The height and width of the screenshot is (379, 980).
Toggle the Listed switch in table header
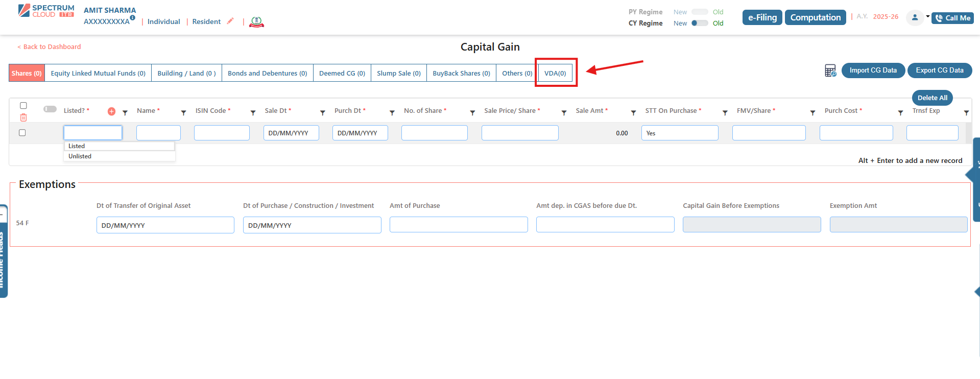pos(50,109)
